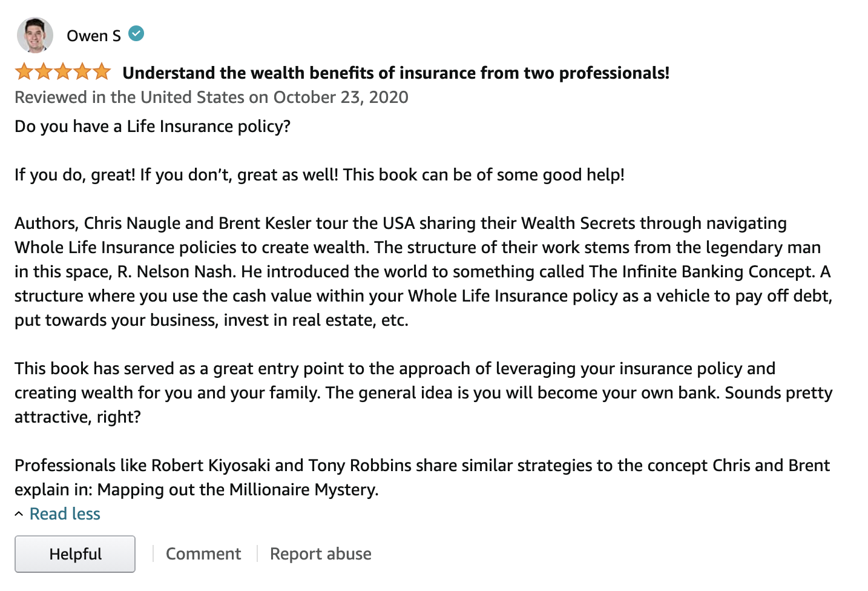Click the first rating star
This screenshot has height=591, width=868.
tap(24, 72)
